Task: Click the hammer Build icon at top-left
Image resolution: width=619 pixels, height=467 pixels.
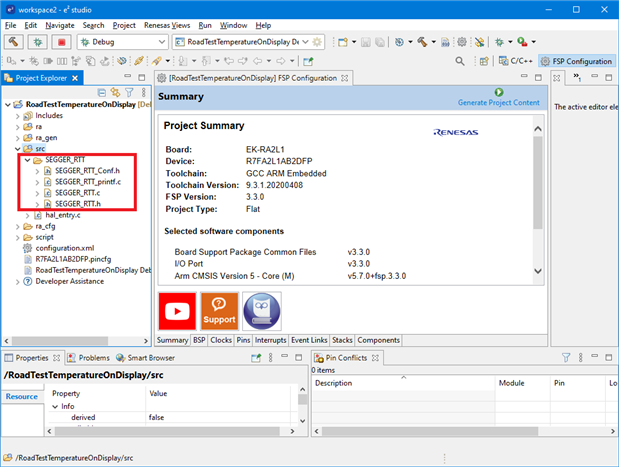Action: [x=14, y=42]
